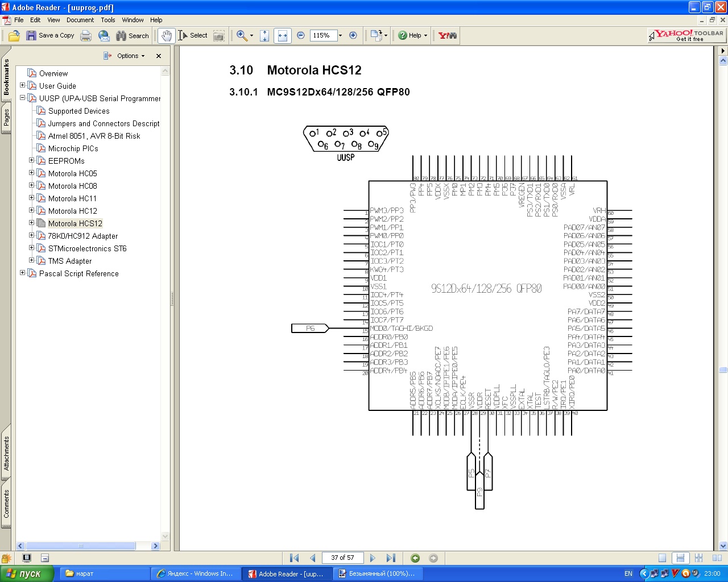Click the Print icon
This screenshot has width=728, height=582.
click(86, 36)
